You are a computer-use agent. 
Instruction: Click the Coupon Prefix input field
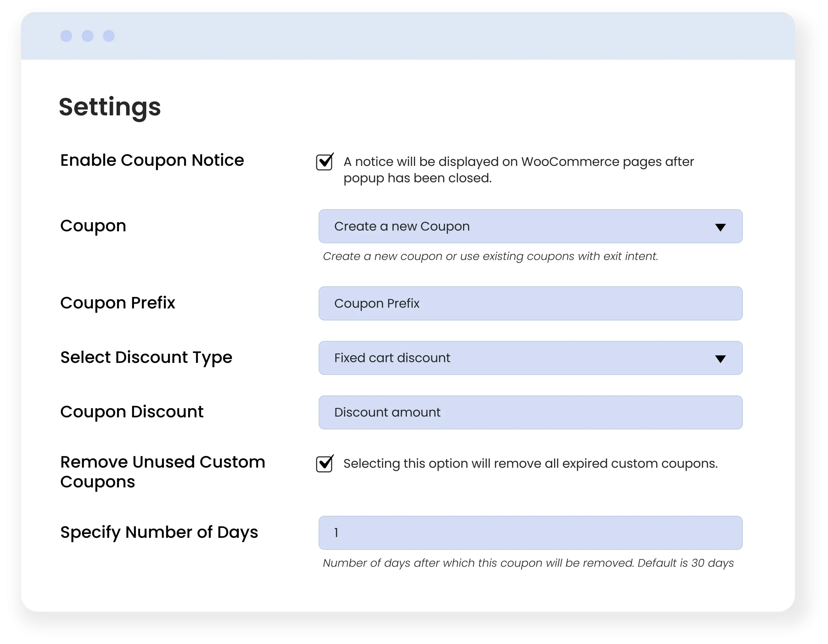pyautogui.click(x=530, y=303)
